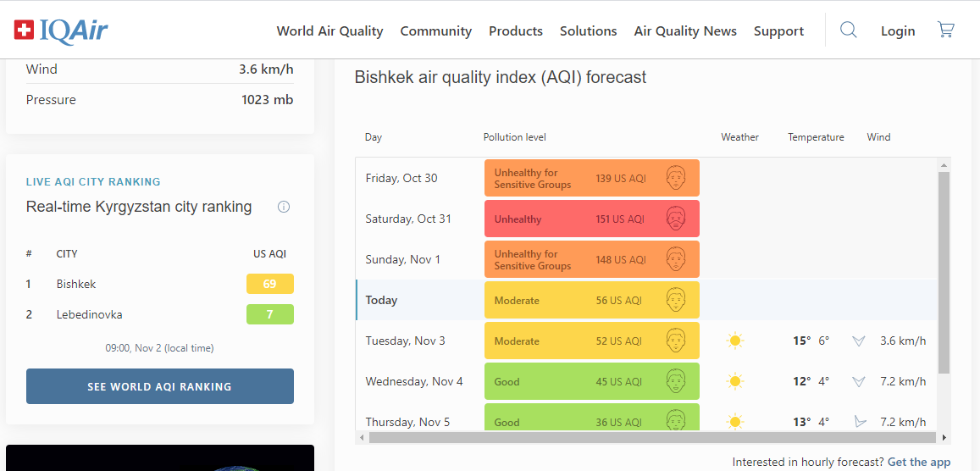This screenshot has height=471, width=980.
Task: Click the IQAir logo
Action: point(61,30)
